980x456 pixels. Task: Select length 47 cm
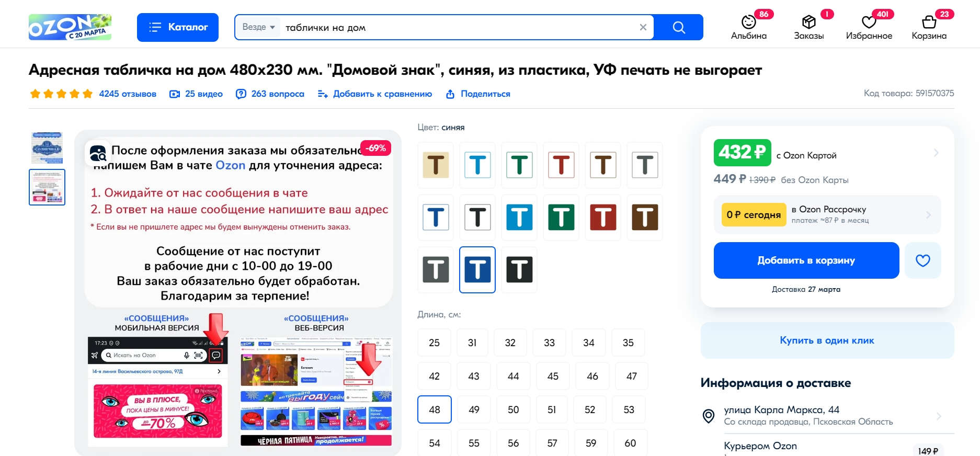632,376
